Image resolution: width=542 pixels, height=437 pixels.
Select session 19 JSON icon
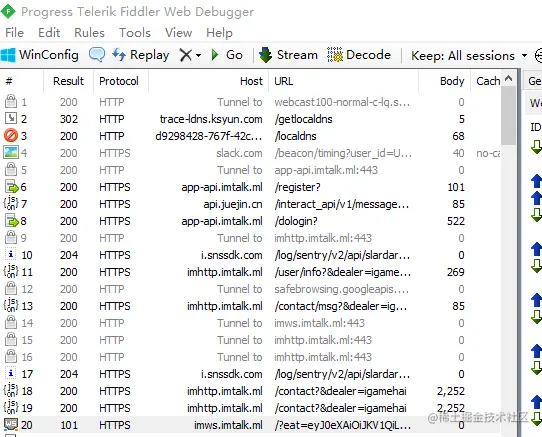click(x=11, y=407)
